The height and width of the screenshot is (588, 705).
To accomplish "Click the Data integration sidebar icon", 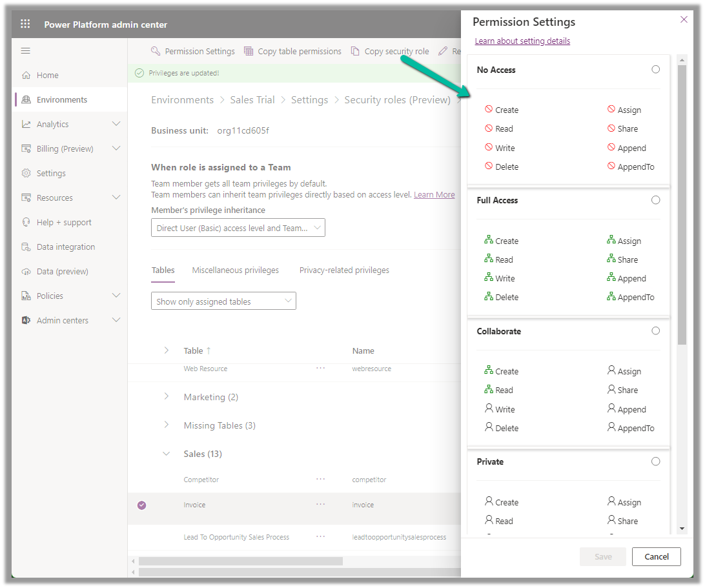I will (x=26, y=247).
